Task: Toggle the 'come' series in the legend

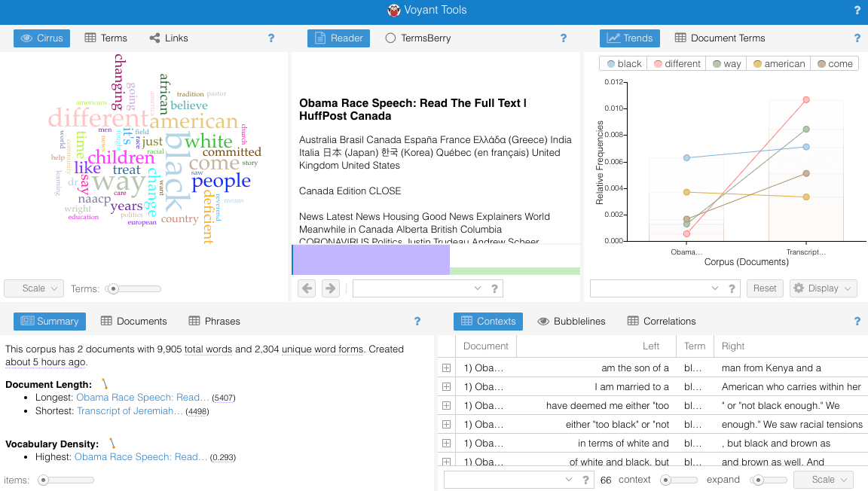Action: 835,64
